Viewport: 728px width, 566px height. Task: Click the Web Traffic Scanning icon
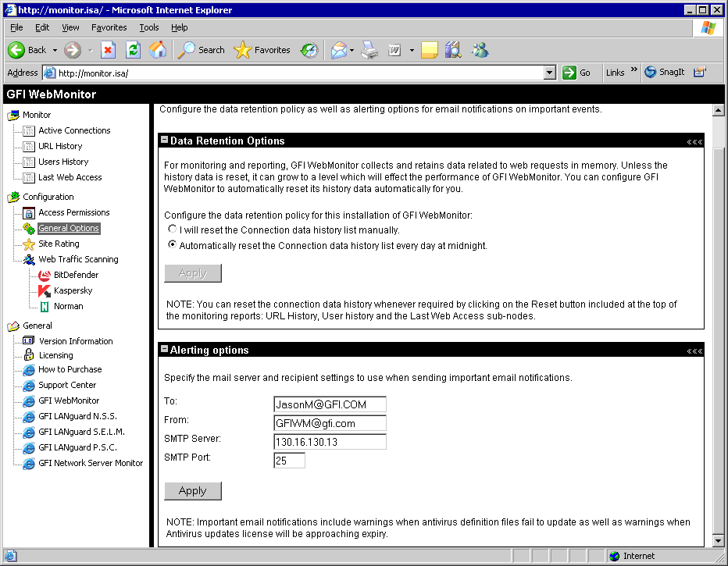click(29, 259)
